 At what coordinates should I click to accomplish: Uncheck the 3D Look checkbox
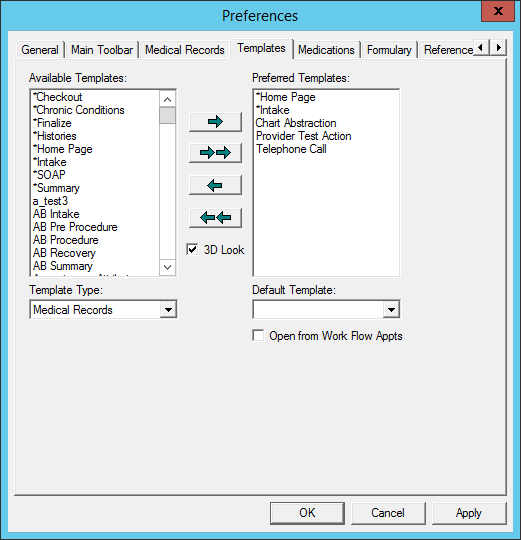tap(192, 249)
